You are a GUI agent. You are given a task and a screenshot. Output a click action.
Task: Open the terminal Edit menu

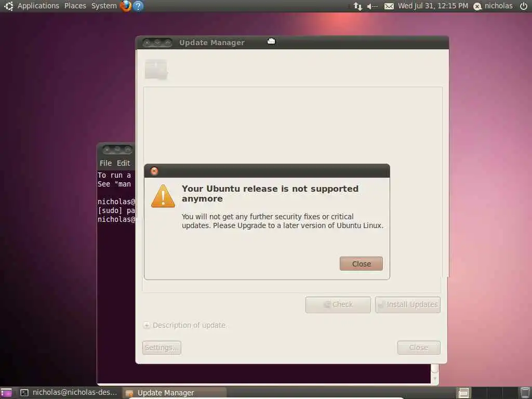tap(124, 163)
